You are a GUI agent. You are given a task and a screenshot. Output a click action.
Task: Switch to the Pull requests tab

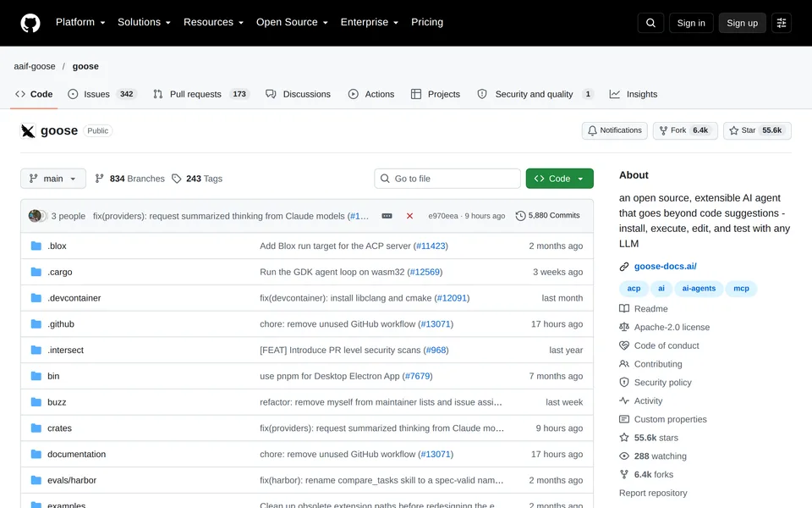[201, 94]
